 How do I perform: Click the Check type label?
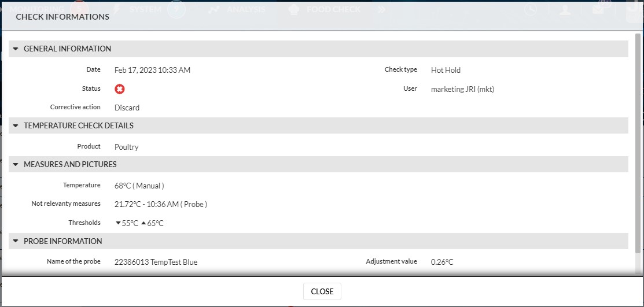pyautogui.click(x=400, y=70)
